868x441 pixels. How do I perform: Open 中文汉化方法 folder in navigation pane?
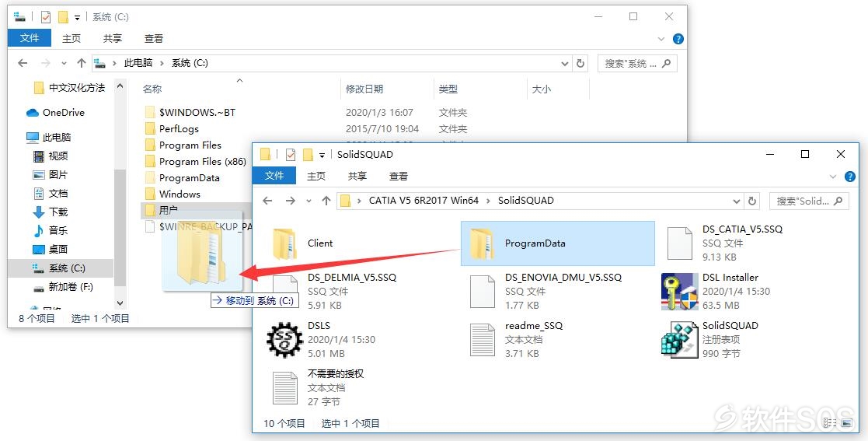tap(69, 88)
